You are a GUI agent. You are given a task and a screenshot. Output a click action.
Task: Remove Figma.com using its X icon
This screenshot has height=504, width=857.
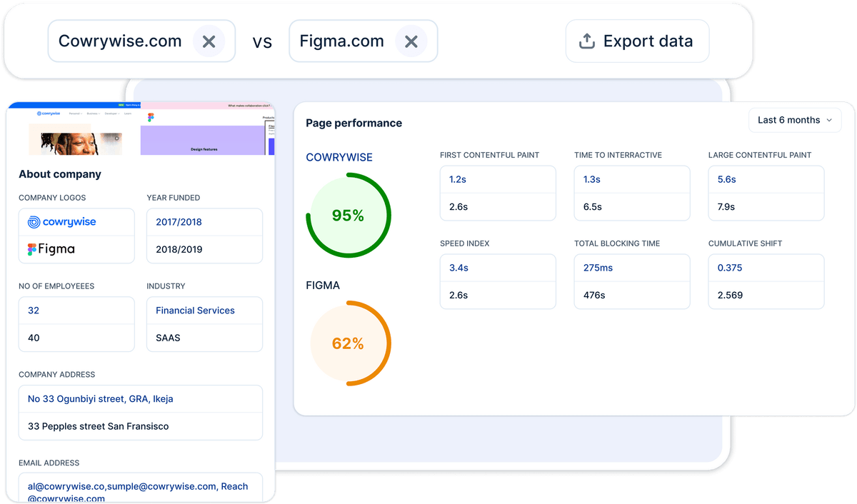coord(411,41)
